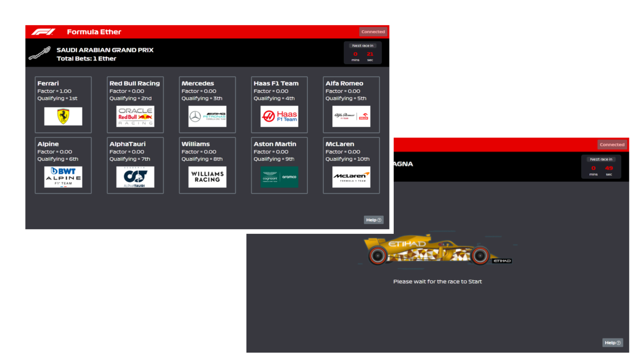Select the Oracle Red Bull Racing logo
The image size is (644, 362).
(135, 116)
